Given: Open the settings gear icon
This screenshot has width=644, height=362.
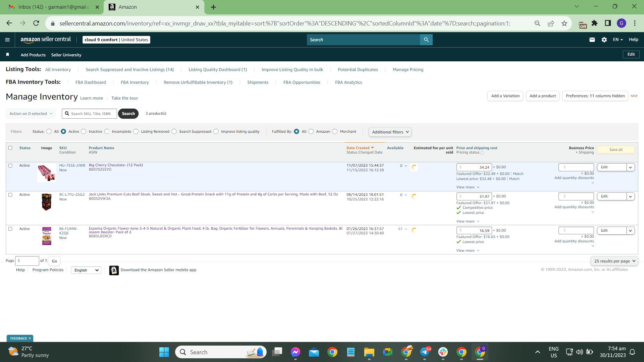Looking at the screenshot, I should pyautogui.click(x=604, y=40).
